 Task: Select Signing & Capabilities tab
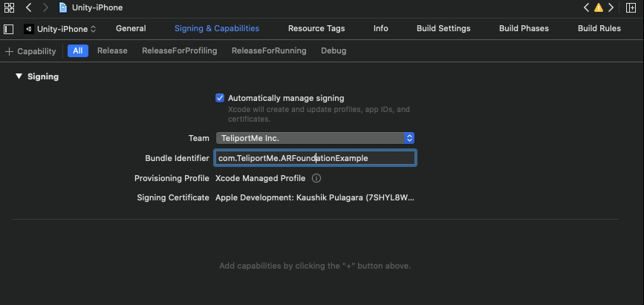pos(217,28)
